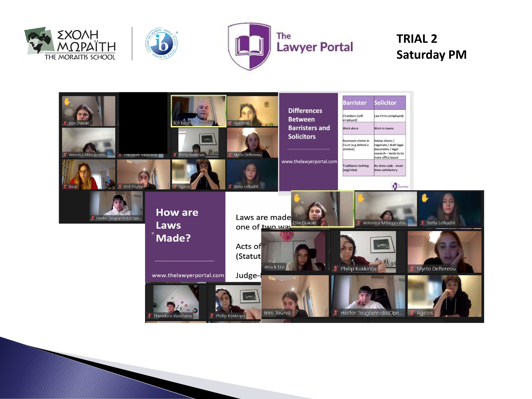Click the muted mic icon beside Valentina's name
Viewport: 532px width, 399px height.
[230, 123]
